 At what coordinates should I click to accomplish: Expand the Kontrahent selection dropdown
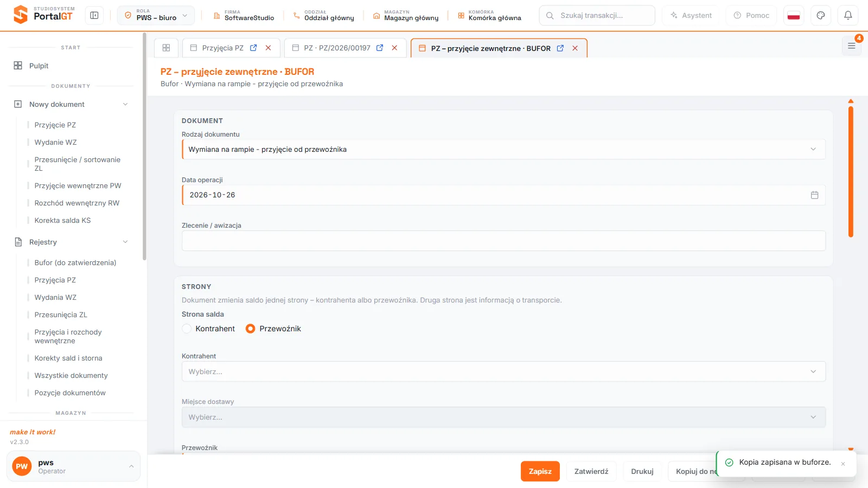(x=503, y=371)
